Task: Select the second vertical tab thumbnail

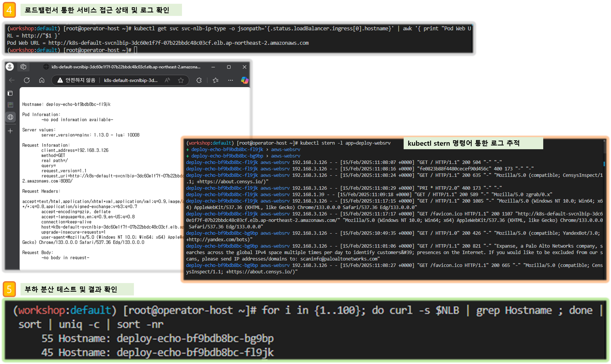Action: click(10, 105)
